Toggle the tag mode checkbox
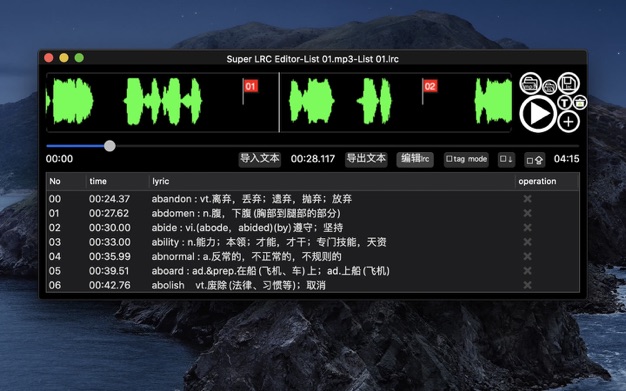The image size is (626, 391). [466, 159]
